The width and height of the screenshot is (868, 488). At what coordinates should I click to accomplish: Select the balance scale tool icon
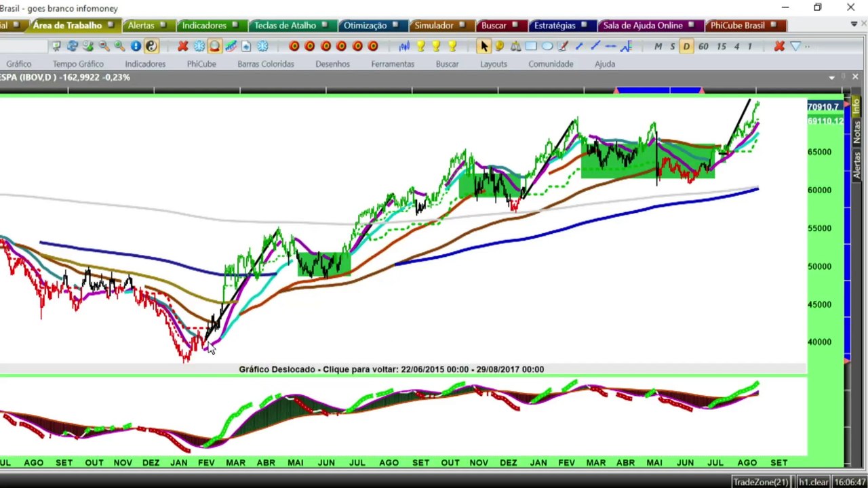[515, 46]
